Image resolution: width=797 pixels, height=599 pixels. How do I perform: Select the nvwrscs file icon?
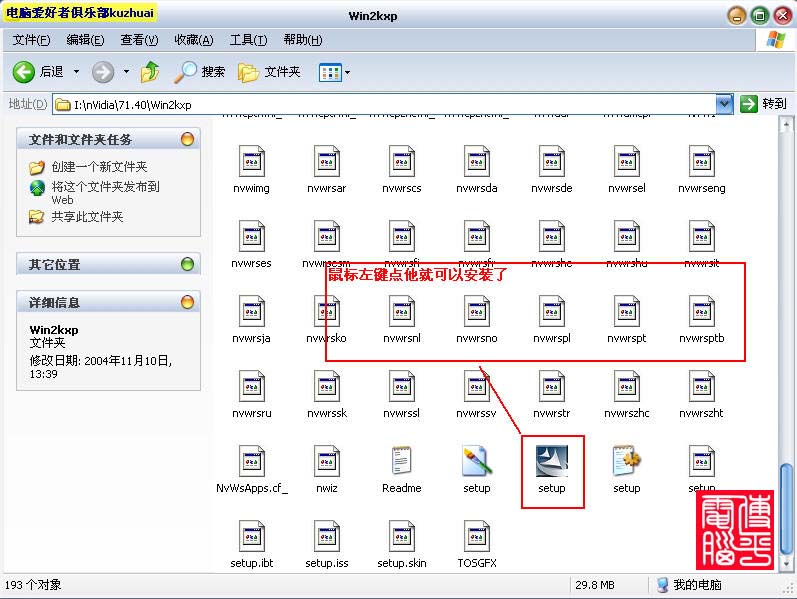[x=402, y=161]
